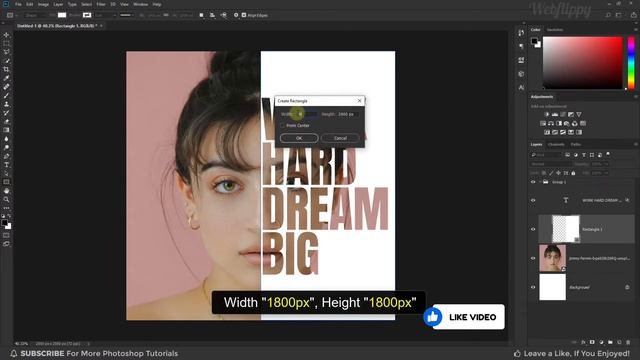Click the delete layer trash icon
The height and width of the screenshot is (360, 640).
coord(628,342)
